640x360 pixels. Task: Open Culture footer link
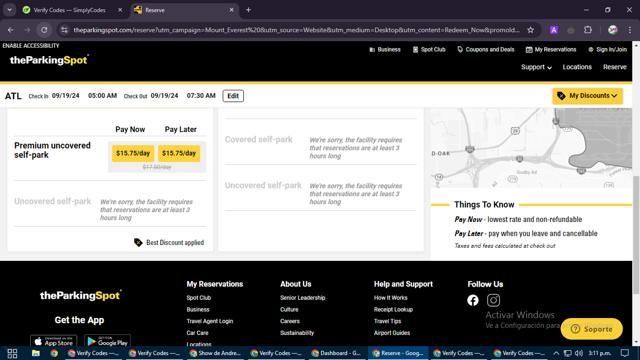point(289,309)
